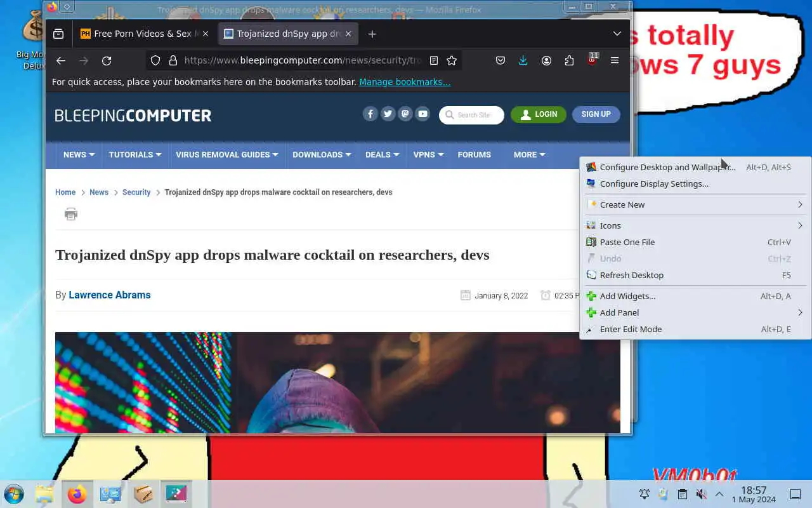Visit BleepingComputer Facebook page icon
Screen dimensions: 812x508
coord(370,114)
